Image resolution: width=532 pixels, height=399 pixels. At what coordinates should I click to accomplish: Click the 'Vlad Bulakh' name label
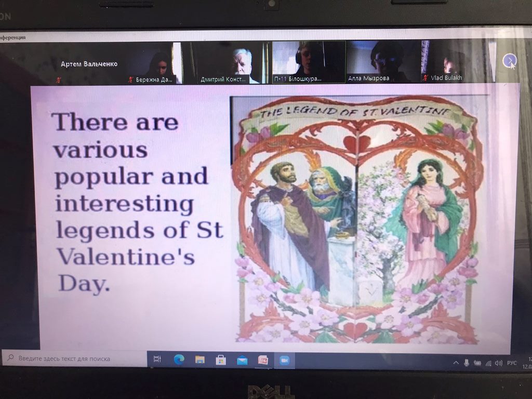(446, 78)
